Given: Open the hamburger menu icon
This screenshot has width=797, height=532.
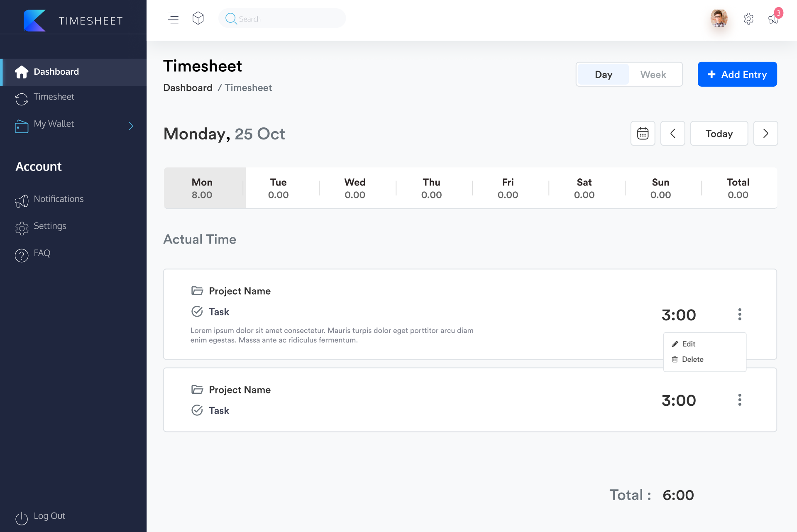Looking at the screenshot, I should [x=173, y=18].
